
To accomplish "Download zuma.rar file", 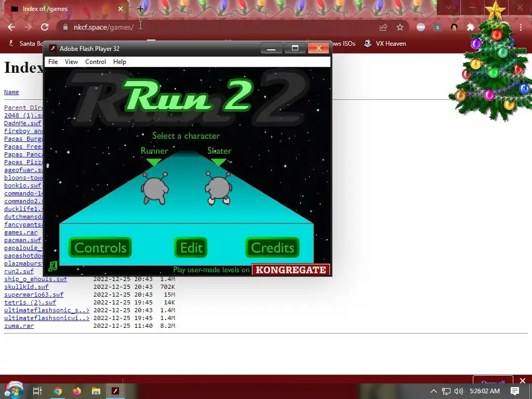I will [x=19, y=326].
